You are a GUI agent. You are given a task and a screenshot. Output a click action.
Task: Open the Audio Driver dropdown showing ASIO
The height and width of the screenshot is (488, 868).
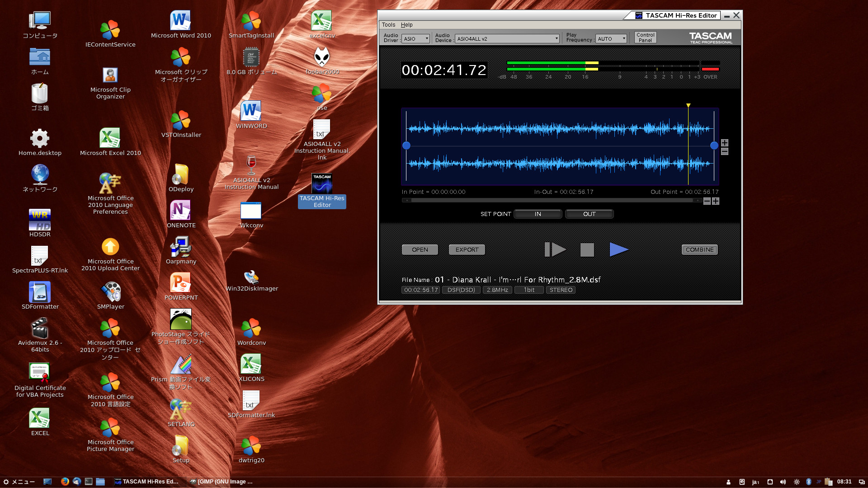(415, 38)
